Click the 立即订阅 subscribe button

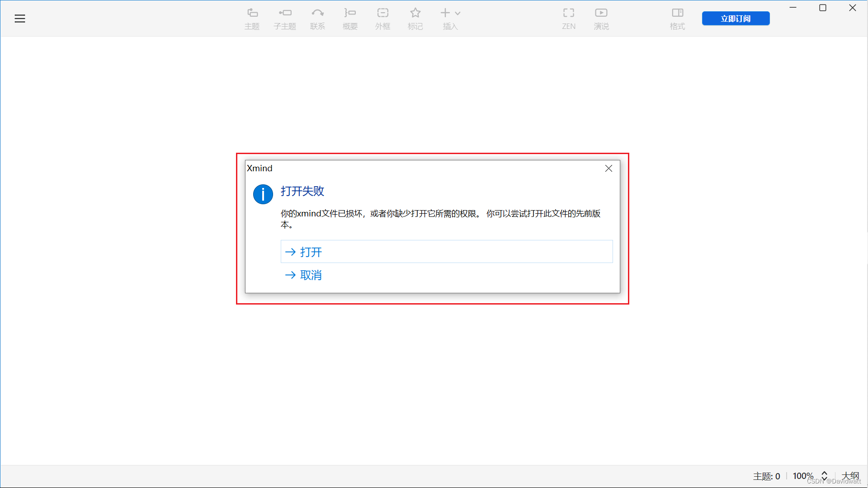click(x=736, y=19)
